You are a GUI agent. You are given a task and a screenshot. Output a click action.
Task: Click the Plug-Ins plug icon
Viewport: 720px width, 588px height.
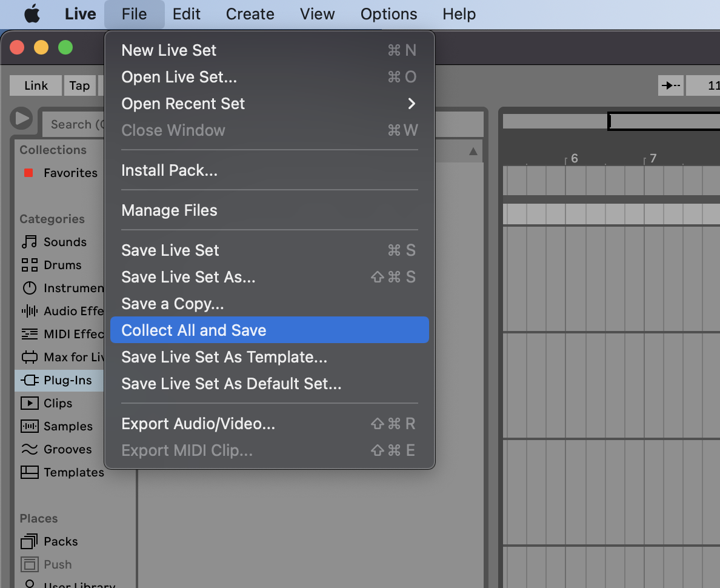pyautogui.click(x=29, y=380)
